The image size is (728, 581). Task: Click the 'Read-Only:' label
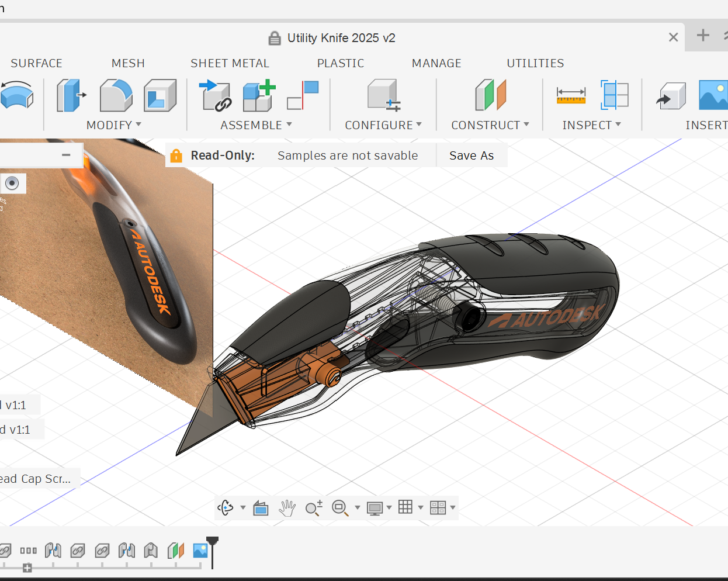pos(223,155)
